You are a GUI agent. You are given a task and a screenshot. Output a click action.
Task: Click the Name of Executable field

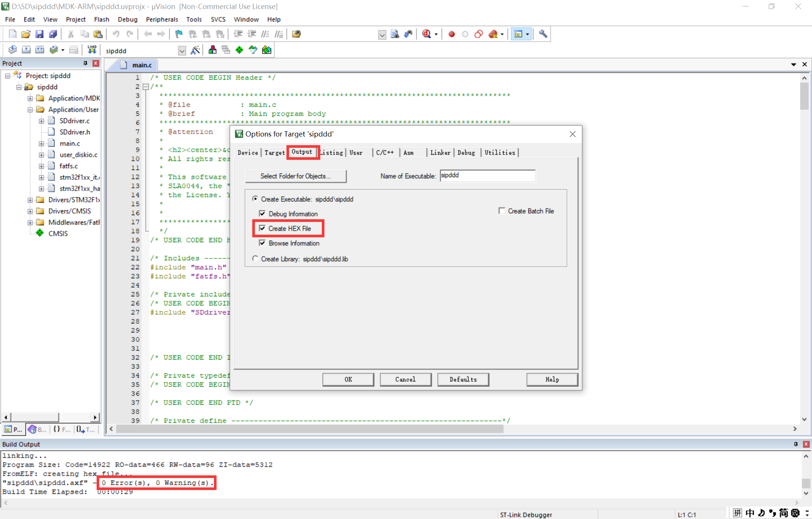click(x=487, y=175)
